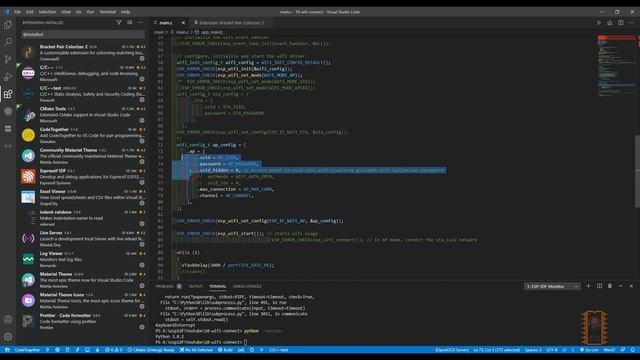Click the split editor icon
640x360 pixels.
pyautogui.click(x=620, y=23)
